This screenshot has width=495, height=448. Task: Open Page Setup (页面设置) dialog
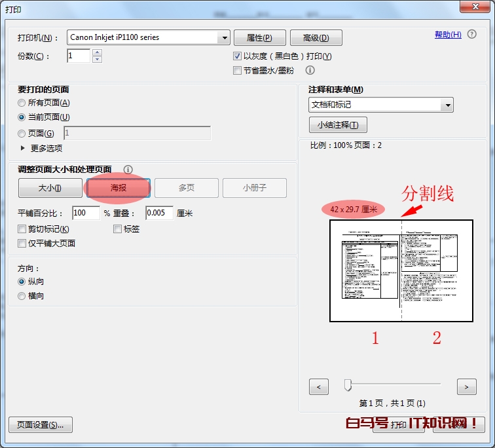[41, 425]
